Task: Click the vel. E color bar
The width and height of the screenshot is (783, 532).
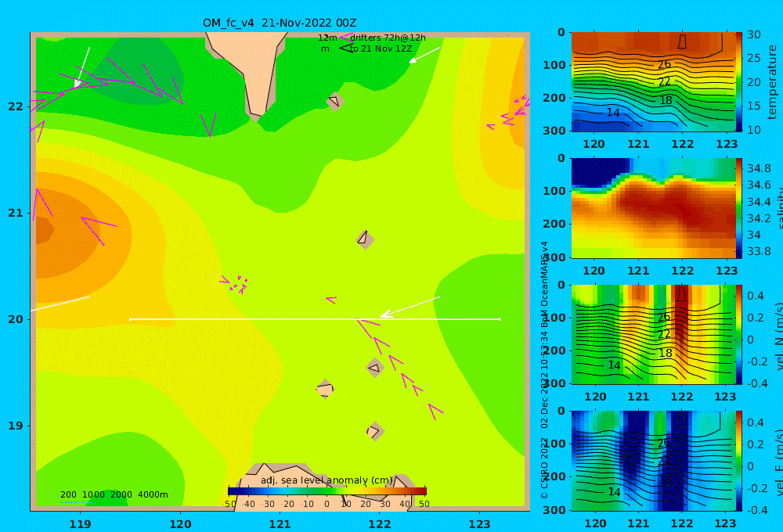Action: 738,461
